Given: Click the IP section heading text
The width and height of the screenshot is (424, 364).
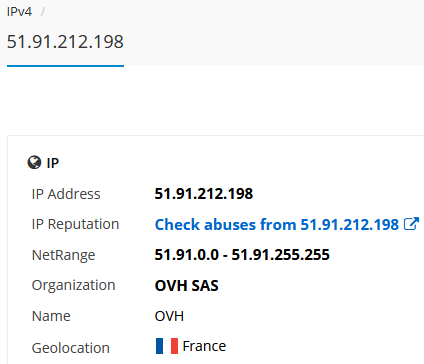Looking at the screenshot, I should click(53, 163).
